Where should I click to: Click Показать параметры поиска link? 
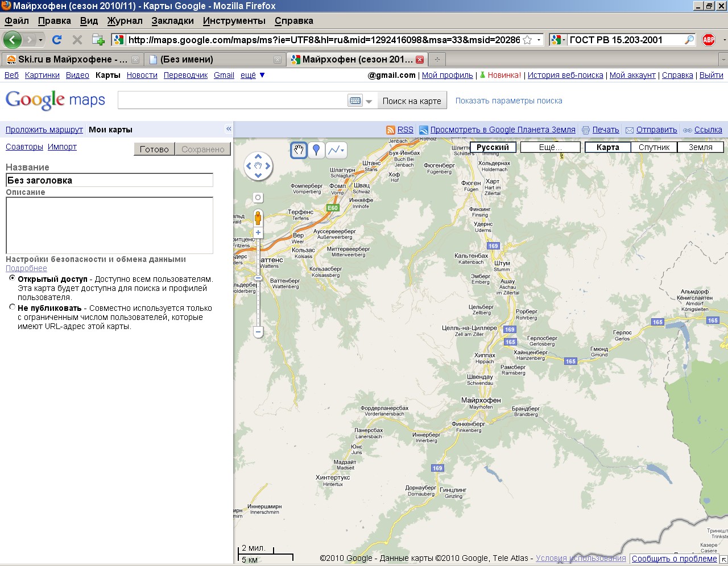click(508, 101)
